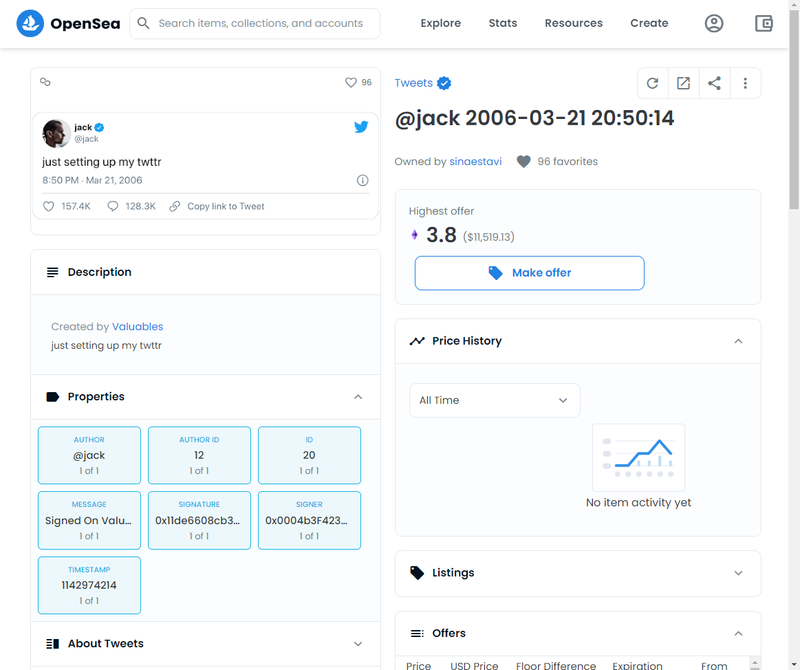The image size is (800, 670).
Task: Click the tweet text "just setting up my twttr"
Action: tap(102, 162)
